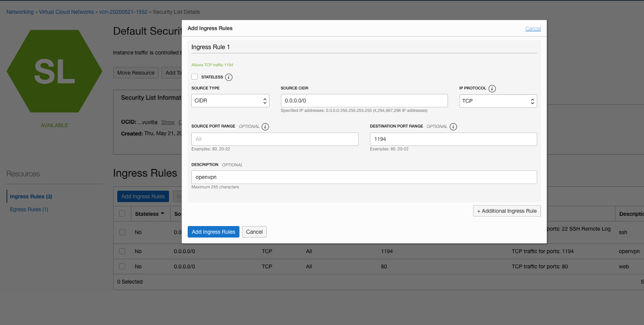This screenshot has height=325, width=644.
Task: Click + Additional Ingress Rule button
Action: pyautogui.click(x=507, y=211)
